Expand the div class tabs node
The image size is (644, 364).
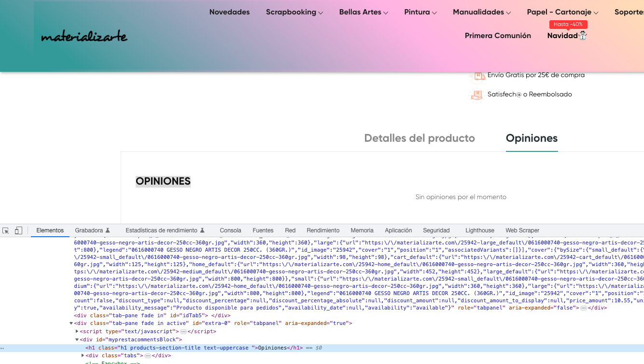[x=83, y=356]
